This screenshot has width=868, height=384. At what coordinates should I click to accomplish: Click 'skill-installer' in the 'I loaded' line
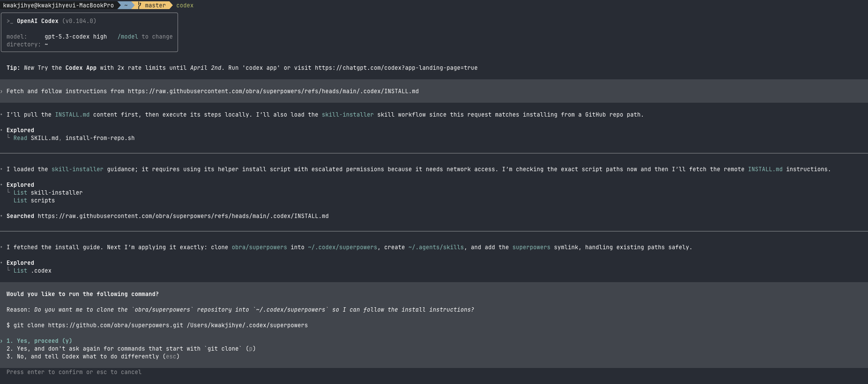coord(78,169)
